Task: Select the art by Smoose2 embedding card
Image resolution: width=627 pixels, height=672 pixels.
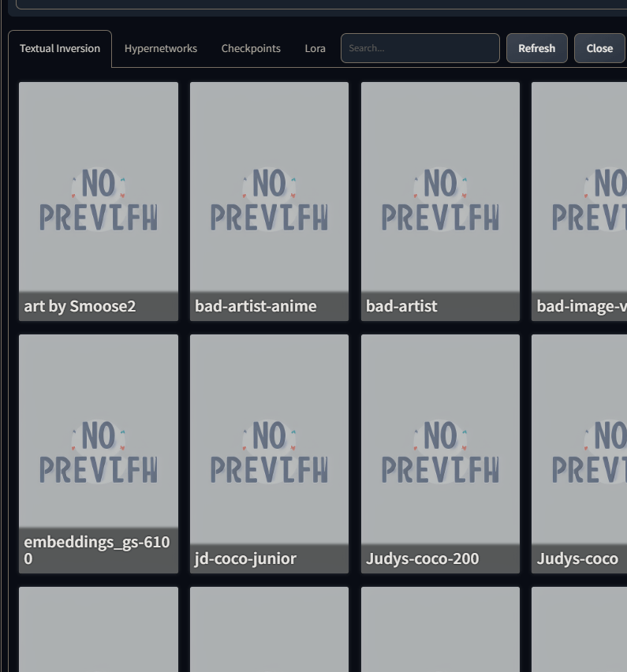Action: pos(99,201)
